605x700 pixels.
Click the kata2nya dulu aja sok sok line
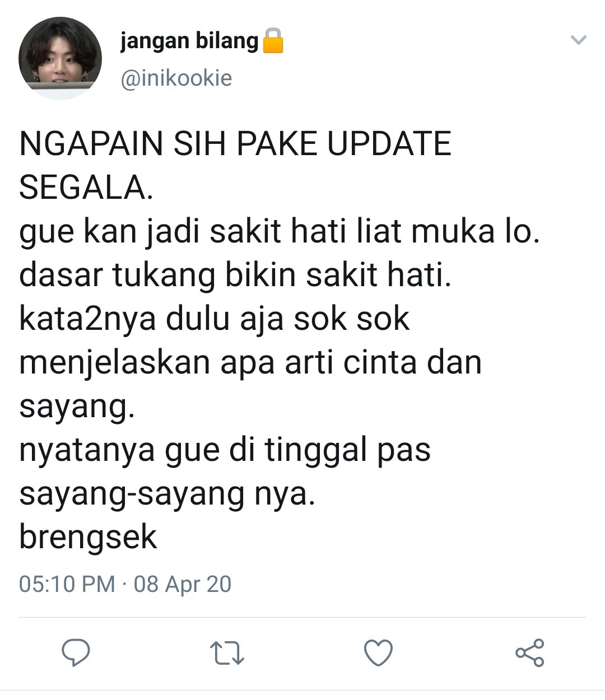tap(215, 319)
